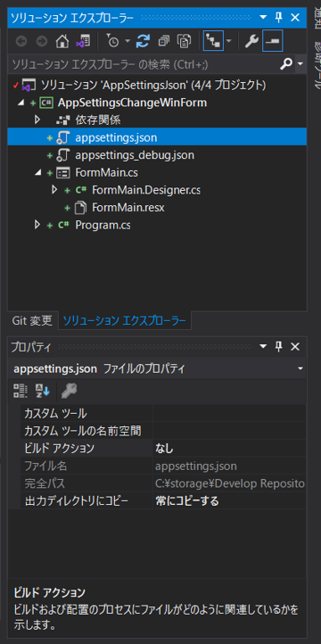The width and height of the screenshot is (321, 644).
Task: Select Program.cs in the tree
Action: tap(103, 225)
